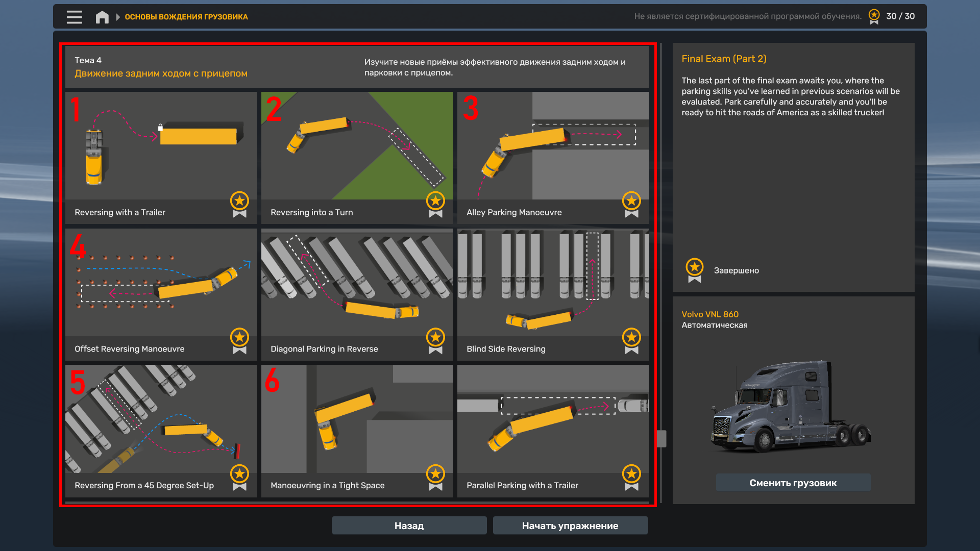Open the hamburger menu
This screenshot has height=551, width=980.
(74, 17)
